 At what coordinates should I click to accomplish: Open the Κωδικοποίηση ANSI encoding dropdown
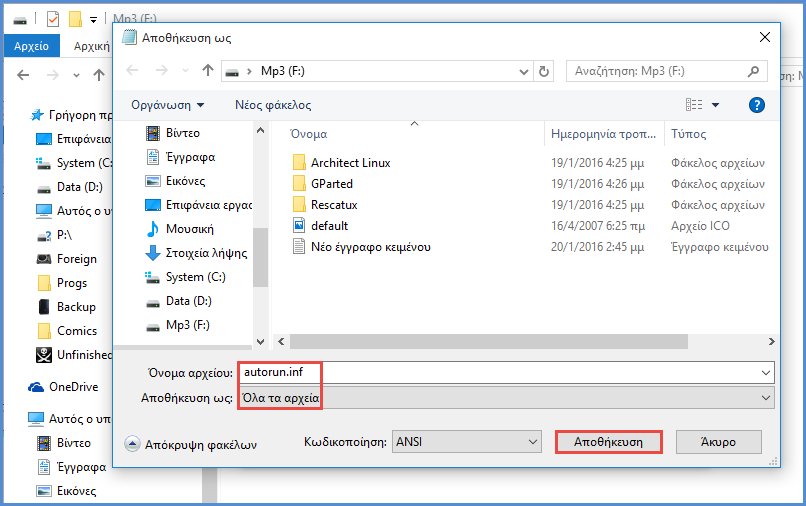tap(467, 442)
